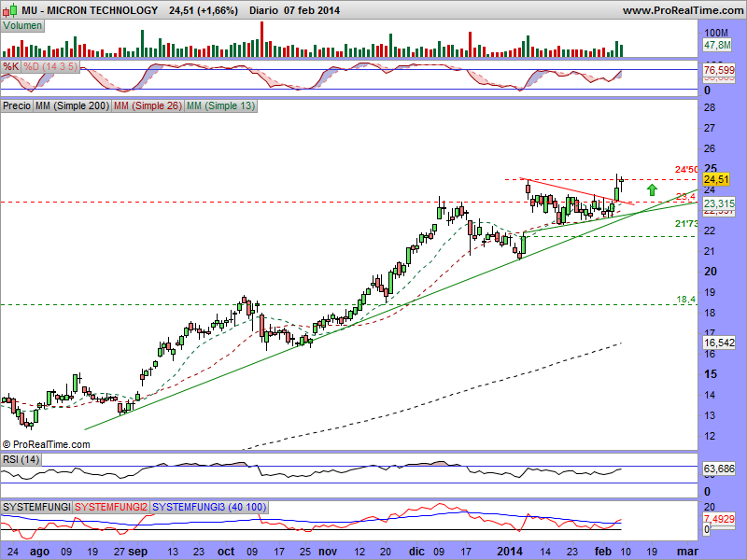
Task: Click the 07 feb 2014 date in the title
Action: pyautogui.click(x=312, y=10)
